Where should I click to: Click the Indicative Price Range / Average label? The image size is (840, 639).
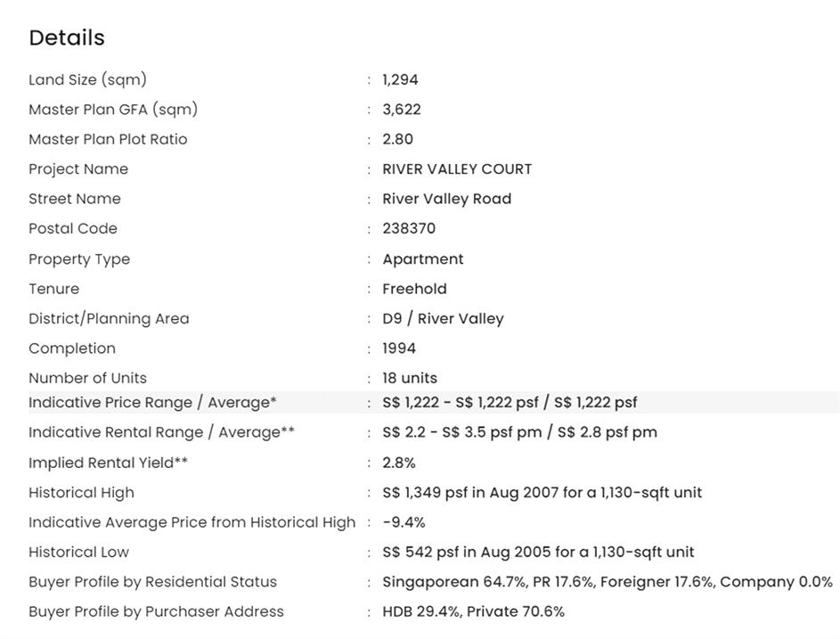tap(152, 402)
